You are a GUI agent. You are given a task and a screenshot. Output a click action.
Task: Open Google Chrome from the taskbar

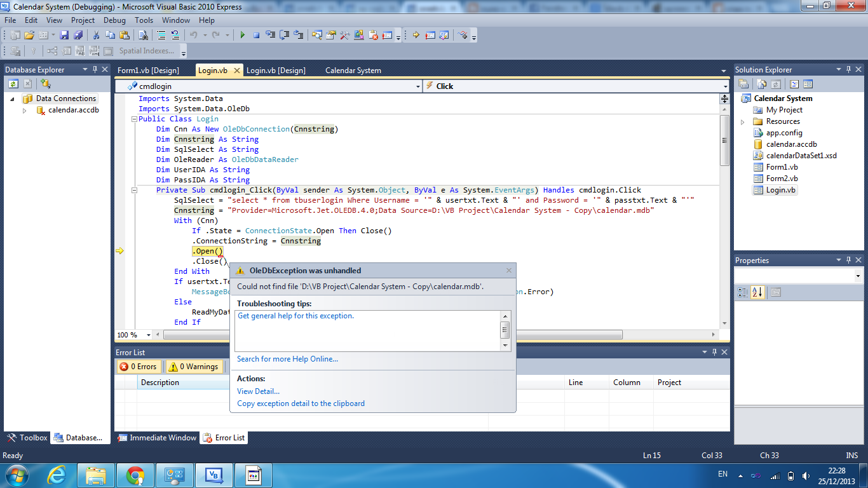[x=135, y=475]
